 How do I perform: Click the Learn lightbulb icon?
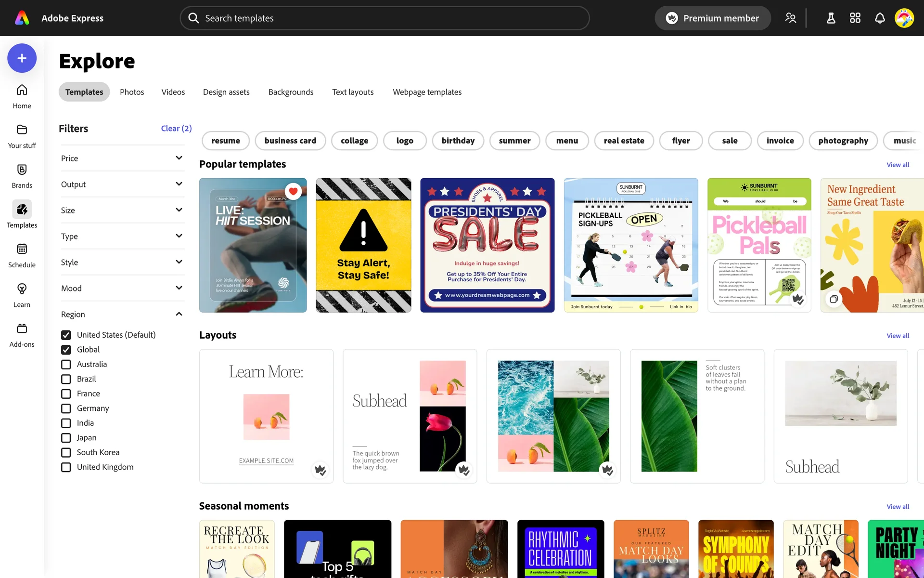coord(22,289)
